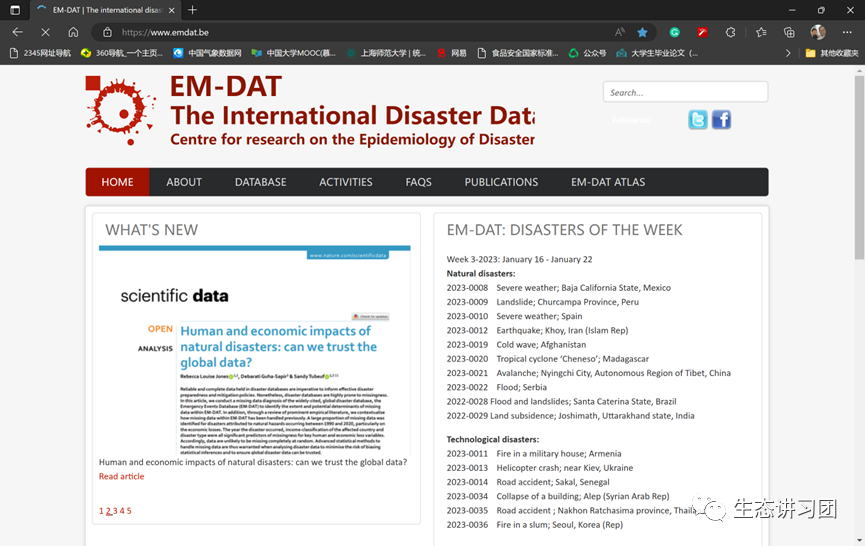Go to What's New slide 1
The height and width of the screenshot is (546, 865).
click(101, 511)
